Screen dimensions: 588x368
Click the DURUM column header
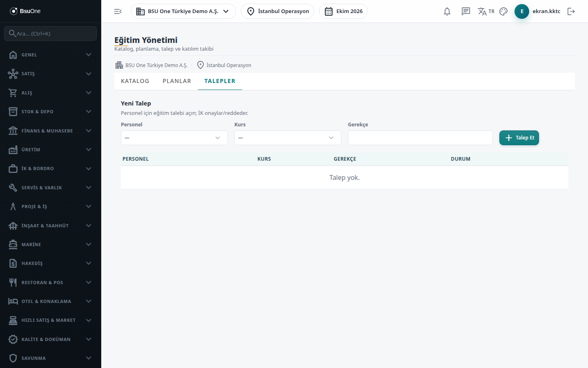(461, 159)
